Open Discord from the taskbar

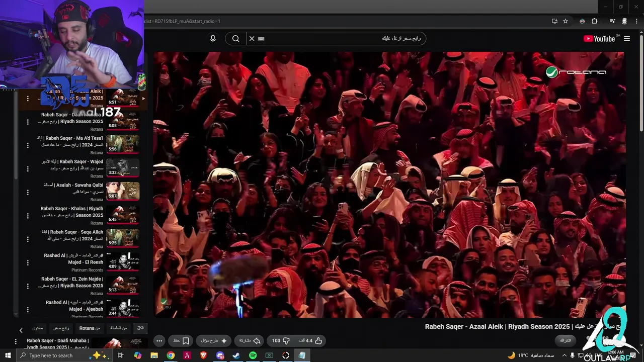[220, 355]
